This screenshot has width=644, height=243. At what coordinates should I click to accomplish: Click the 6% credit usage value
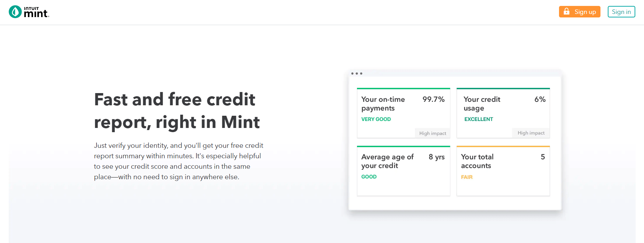pos(540,99)
